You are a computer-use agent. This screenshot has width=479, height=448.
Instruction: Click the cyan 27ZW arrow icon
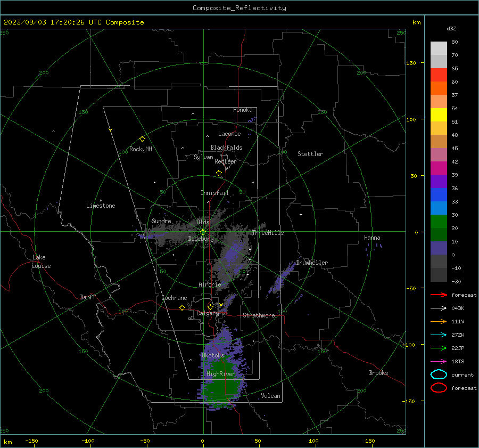[439, 335]
